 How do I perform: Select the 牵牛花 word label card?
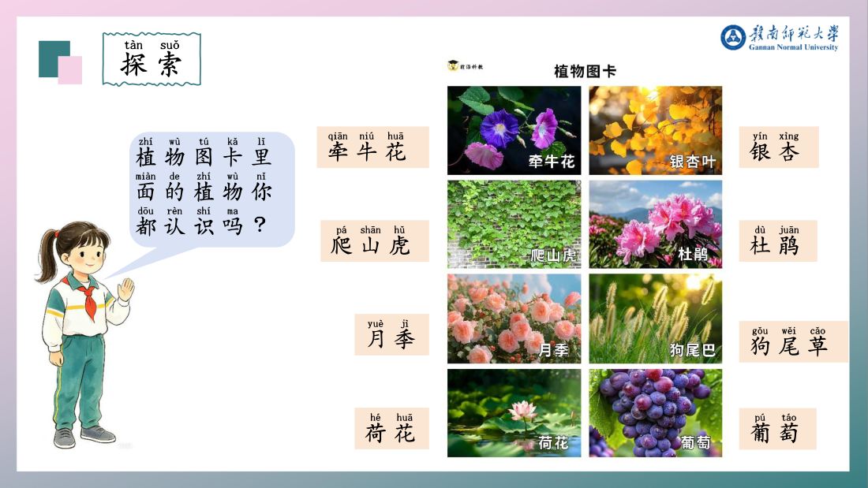pos(372,147)
